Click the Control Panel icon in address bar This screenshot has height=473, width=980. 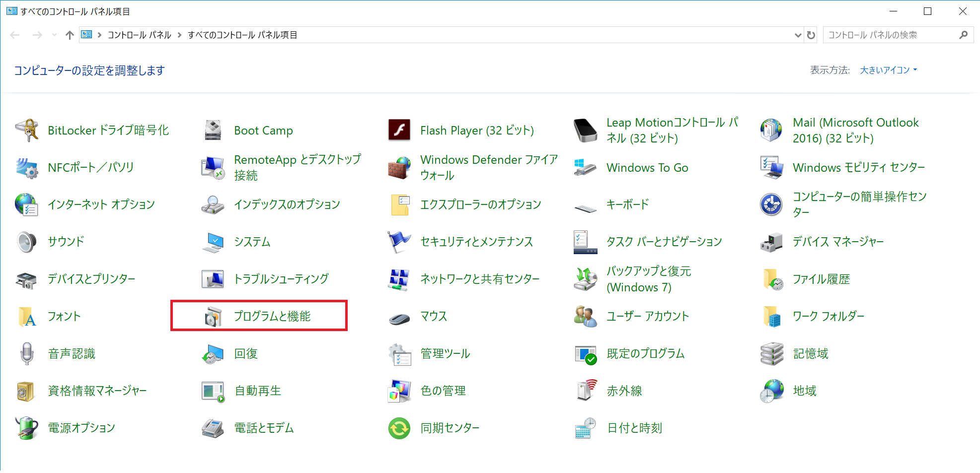click(x=87, y=34)
